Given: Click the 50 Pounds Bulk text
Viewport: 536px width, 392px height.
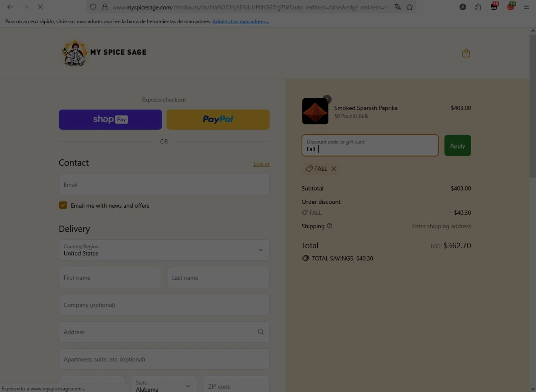Looking at the screenshot, I should click(351, 116).
